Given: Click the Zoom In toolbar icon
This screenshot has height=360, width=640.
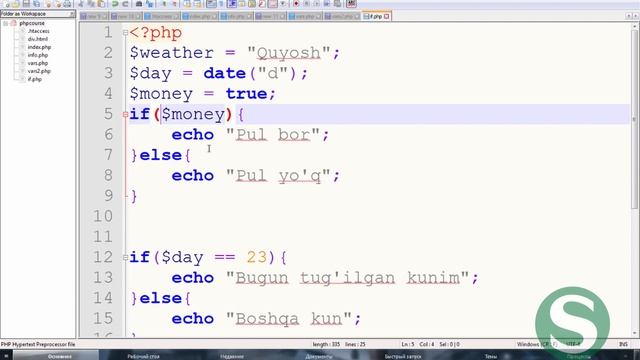Looking at the screenshot, I should 164,4.
